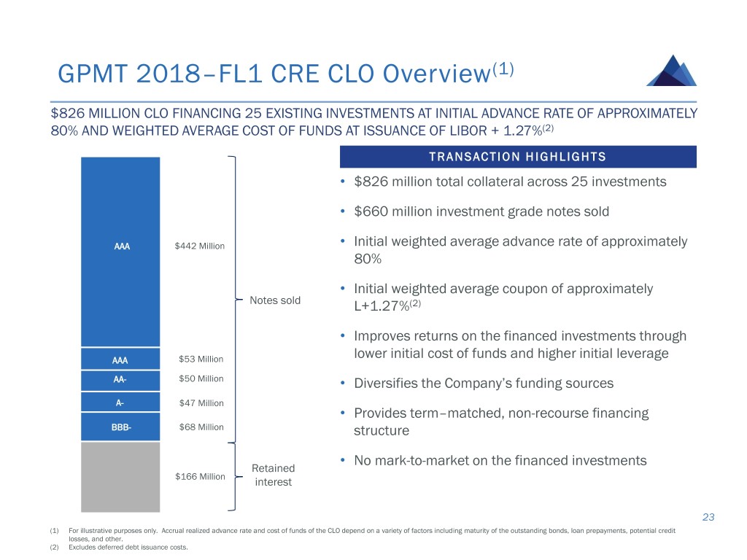
Task: Click the Retained interest label
Action: point(273,475)
